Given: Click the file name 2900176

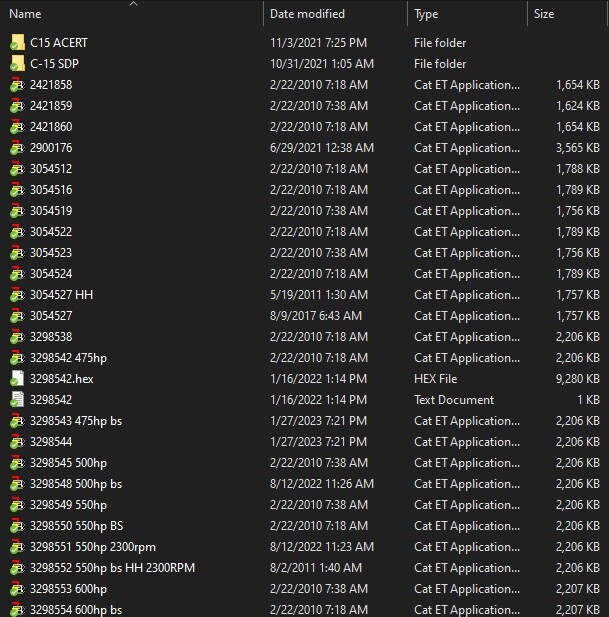Looking at the screenshot, I should pyautogui.click(x=51, y=148).
